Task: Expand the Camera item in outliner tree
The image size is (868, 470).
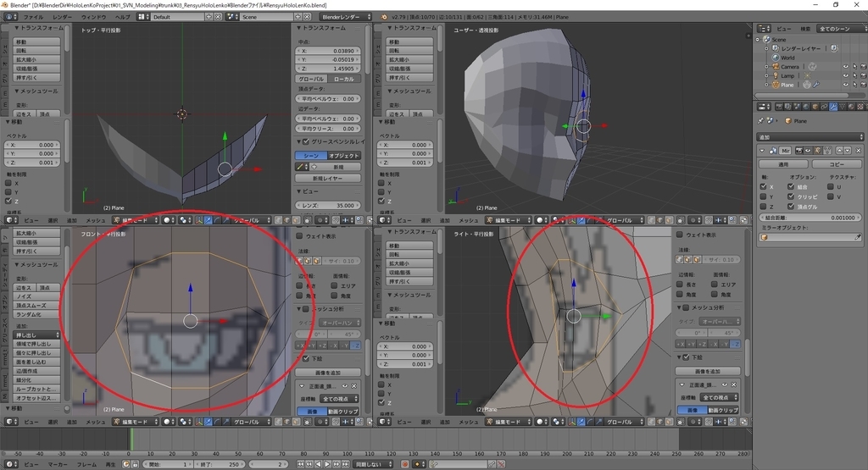Action: [766, 67]
